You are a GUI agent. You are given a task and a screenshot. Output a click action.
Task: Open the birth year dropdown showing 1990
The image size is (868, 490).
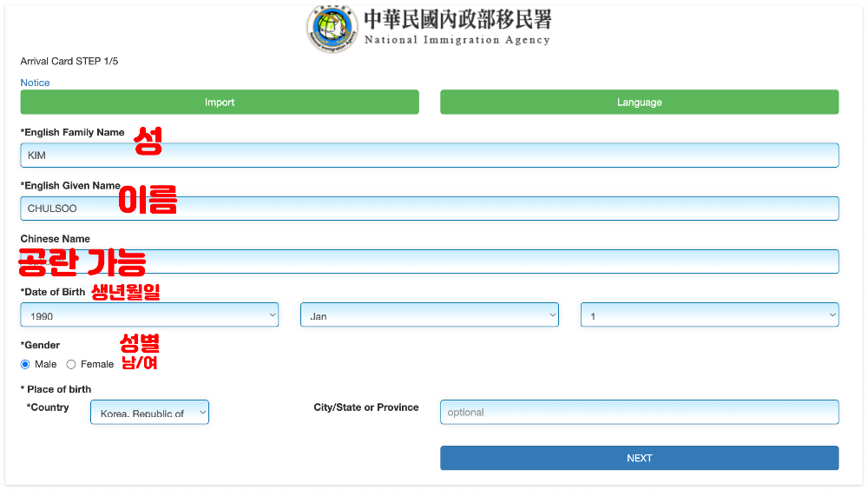[149, 315]
